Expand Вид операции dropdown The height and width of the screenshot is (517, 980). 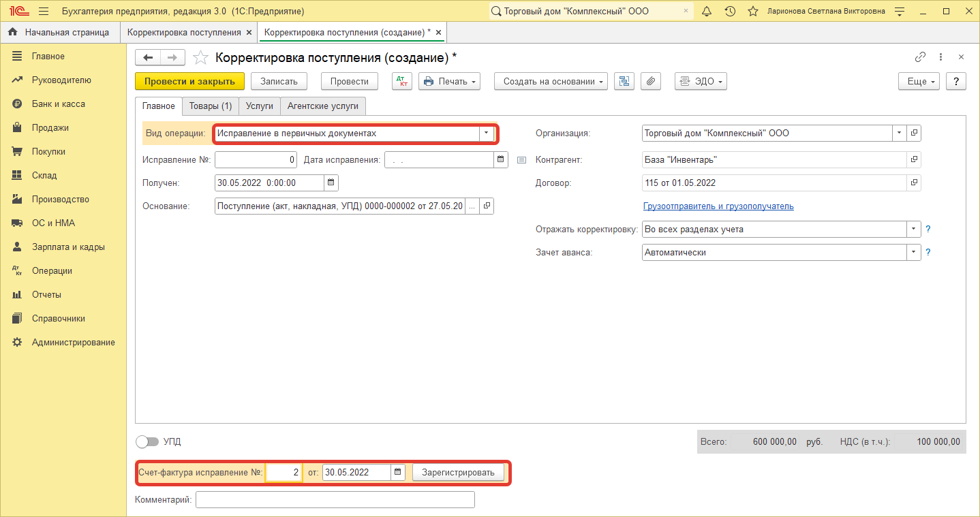point(487,134)
